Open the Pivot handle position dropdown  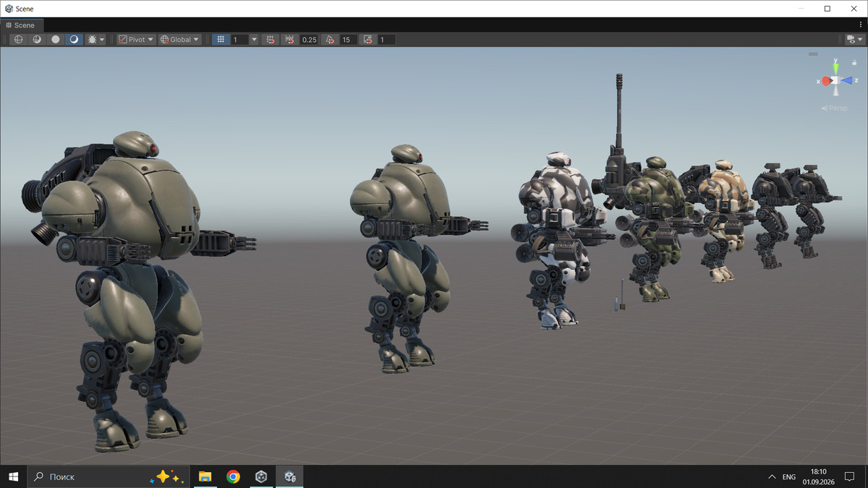click(136, 40)
